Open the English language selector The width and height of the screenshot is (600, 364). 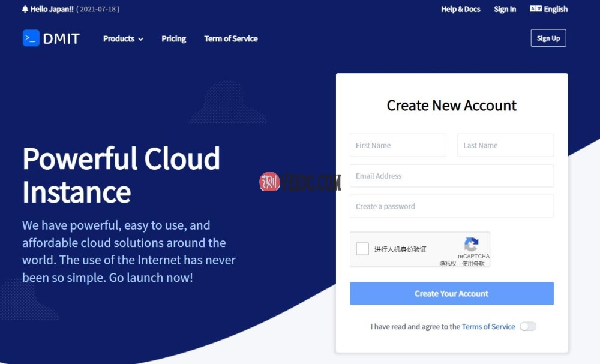555,9
